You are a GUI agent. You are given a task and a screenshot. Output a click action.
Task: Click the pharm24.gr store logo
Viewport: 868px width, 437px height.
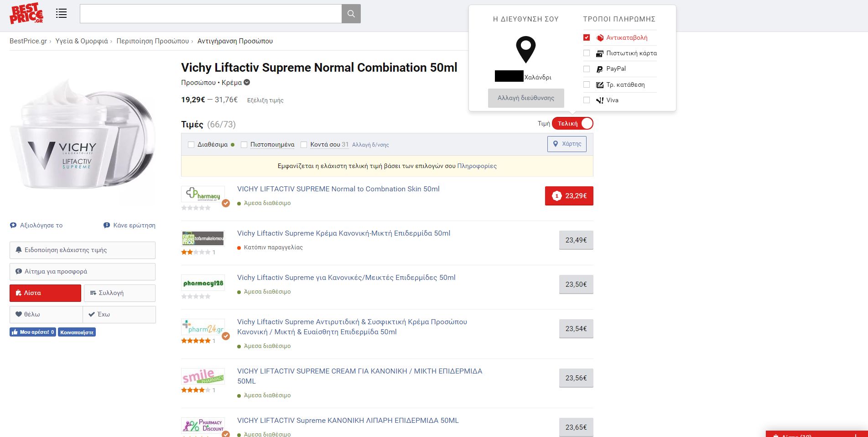point(203,327)
